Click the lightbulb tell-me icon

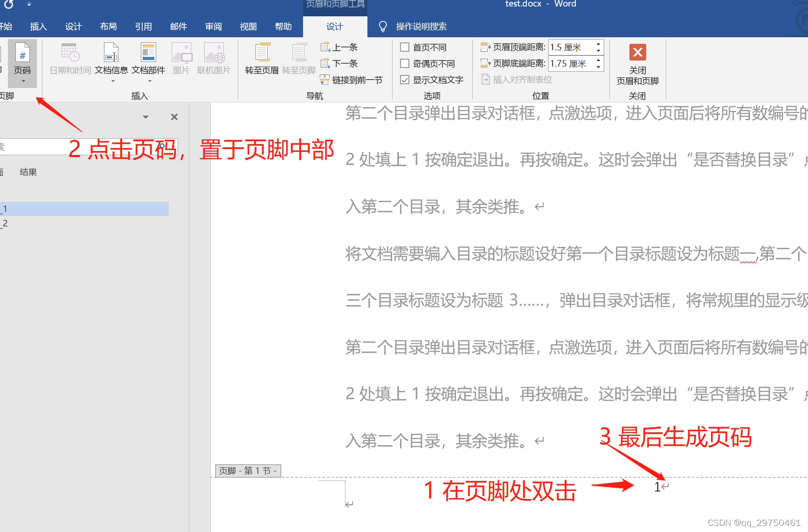(382, 27)
